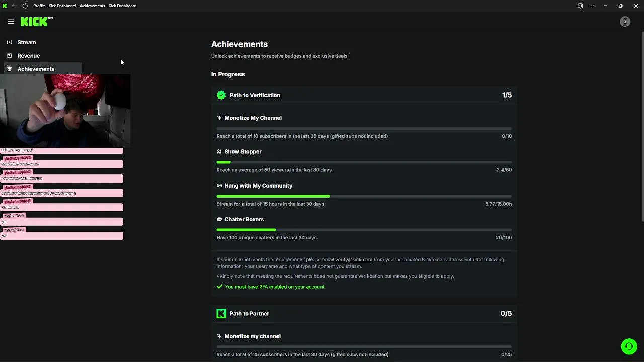This screenshot has height=362, width=644.
Task: Click the '5.77/15.00h' stream hours value
Action: coord(499,204)
